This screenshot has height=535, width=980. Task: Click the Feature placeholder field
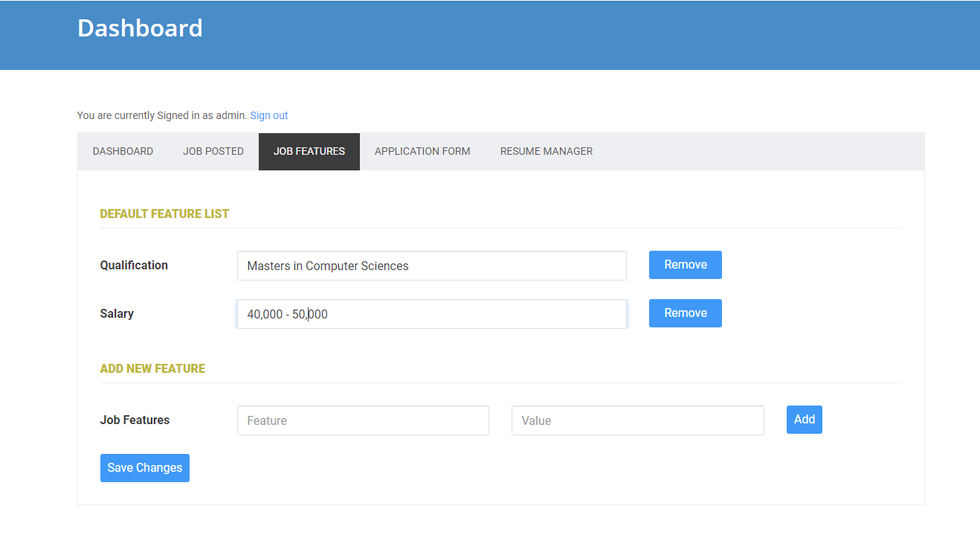click(x=362, y=420)
